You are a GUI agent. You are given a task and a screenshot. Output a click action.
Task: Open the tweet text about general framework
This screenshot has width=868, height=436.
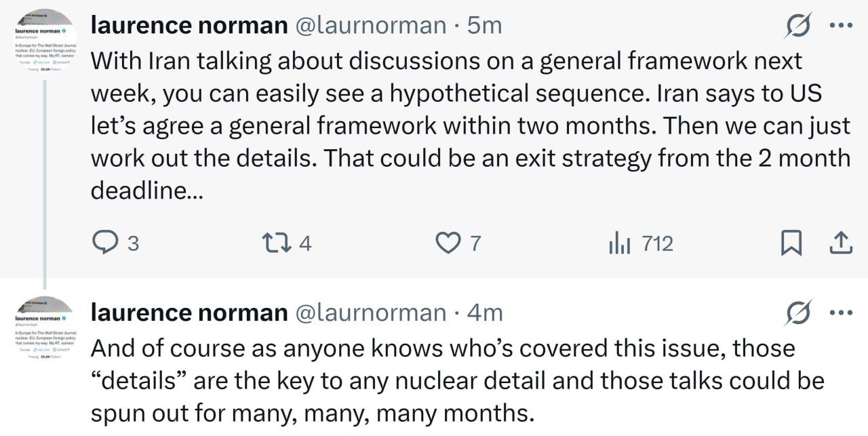click(x=470, y=126)
